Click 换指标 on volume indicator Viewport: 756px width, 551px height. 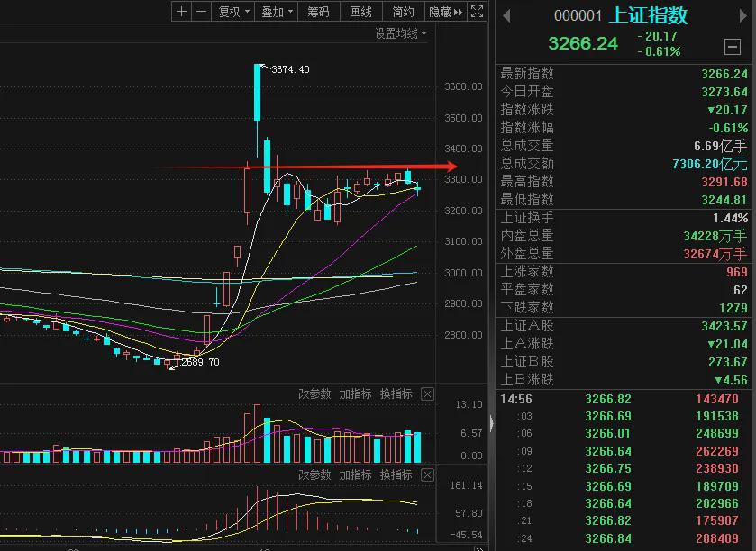tap(396, 393)
